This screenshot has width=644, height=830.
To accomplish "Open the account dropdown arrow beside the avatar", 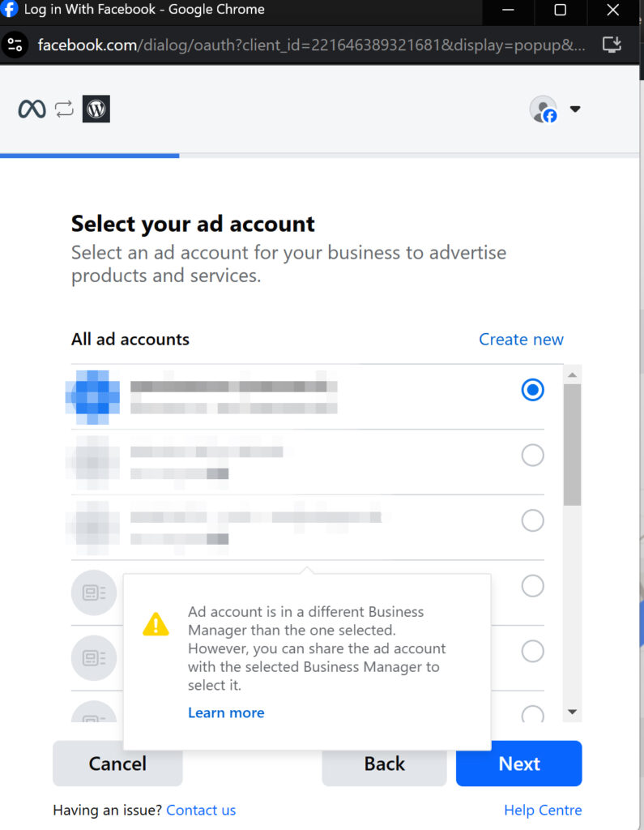I will click(x=574, y=109).
